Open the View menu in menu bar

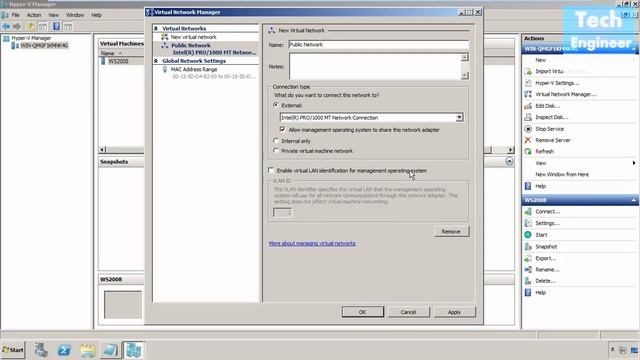coord(53,15)
